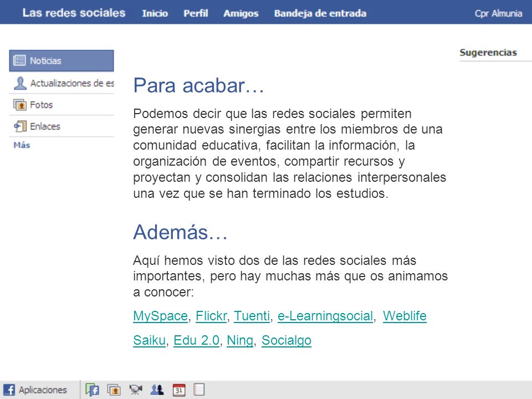Viewport: 532px width, 399px height.
Task: Click the Para acabar… heading
Action: 198,85
